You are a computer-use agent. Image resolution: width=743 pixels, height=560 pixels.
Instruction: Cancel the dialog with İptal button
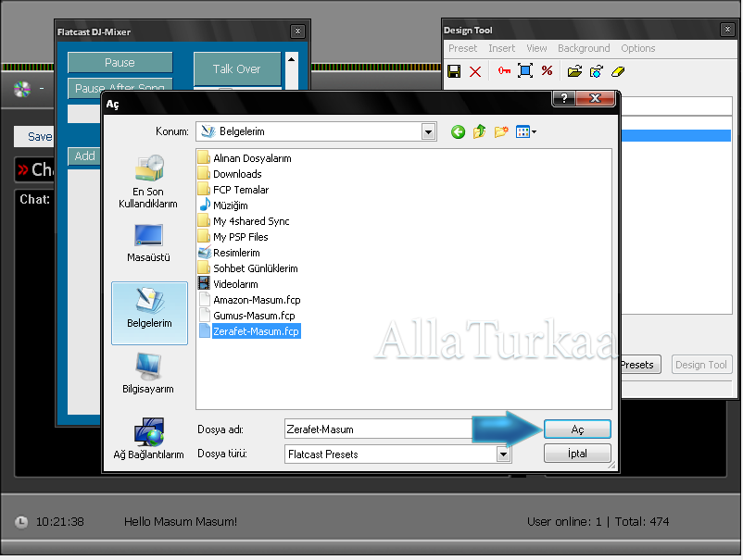tap(577, 454)
